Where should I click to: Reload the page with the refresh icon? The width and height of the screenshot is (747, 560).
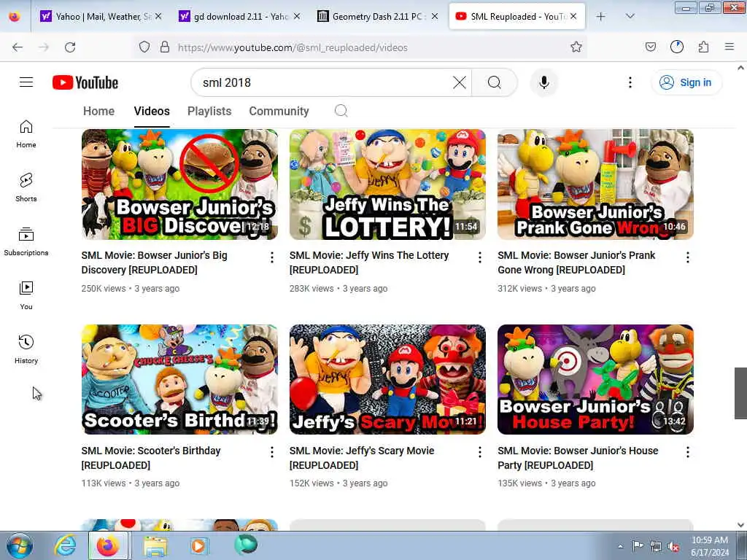[x=70, y=47]
